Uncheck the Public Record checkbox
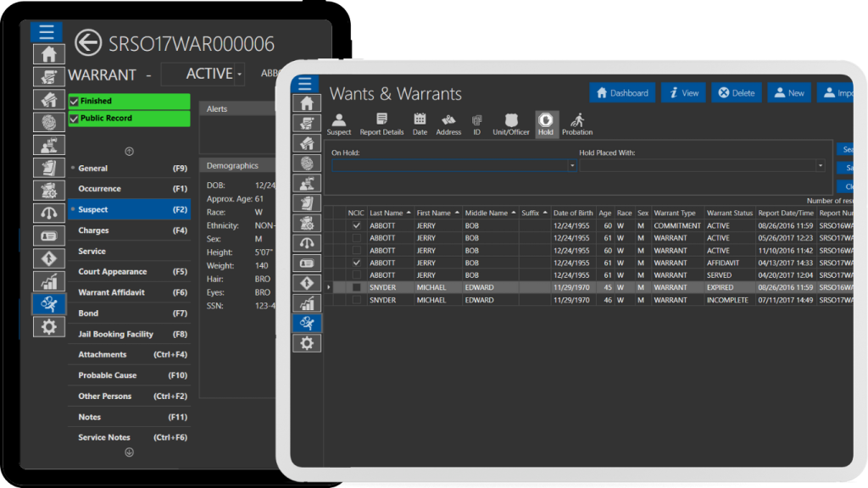This screenshot has height=488, width=868. (76, 119)
